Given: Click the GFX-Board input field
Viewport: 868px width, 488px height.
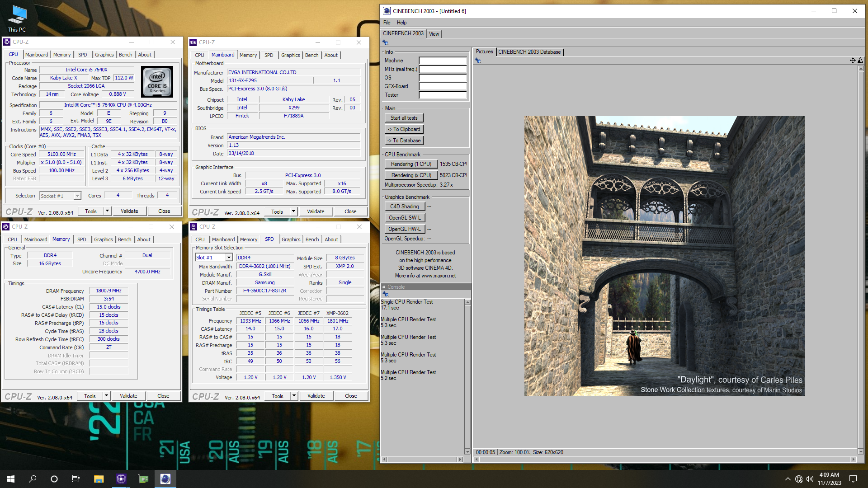Looking at the screenshot, I should click(x=443, y=86).
